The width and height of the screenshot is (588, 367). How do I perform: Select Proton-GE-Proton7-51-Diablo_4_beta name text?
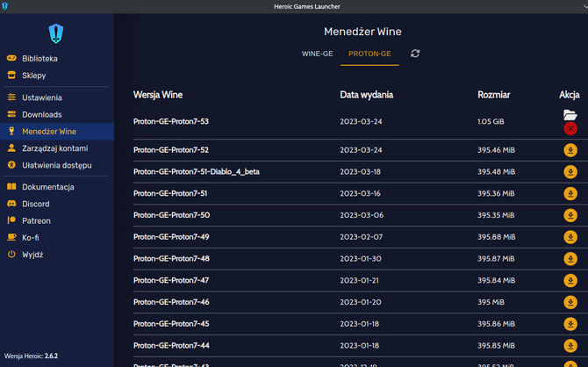tap(196, 172)
